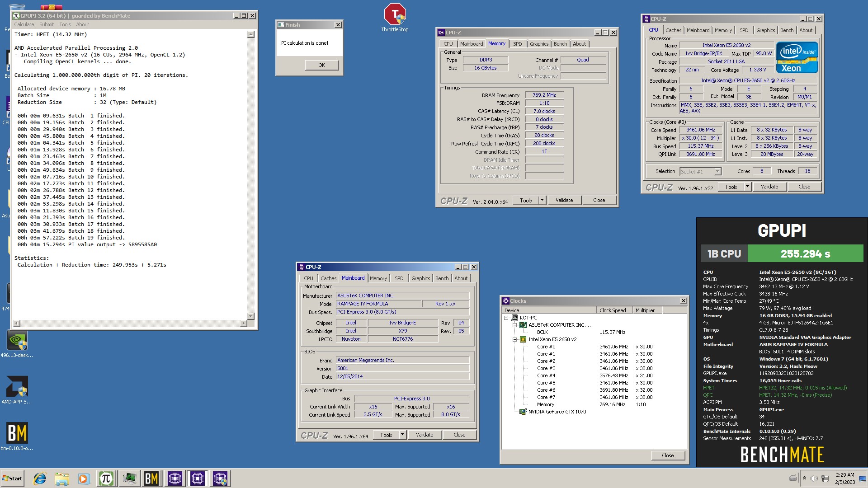Collapse the Intel Xeon E5 2650 v2 node
This screenshot has height=488, width=868.
coord(514,339)
